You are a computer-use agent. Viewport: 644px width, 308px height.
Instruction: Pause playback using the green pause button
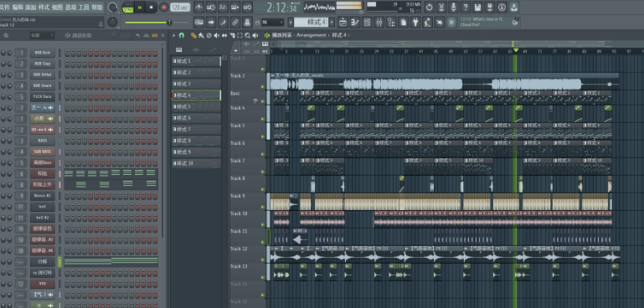140,7
